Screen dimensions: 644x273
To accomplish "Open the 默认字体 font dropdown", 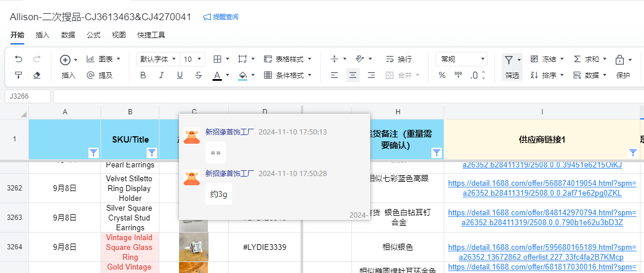I will coord(157,59).
